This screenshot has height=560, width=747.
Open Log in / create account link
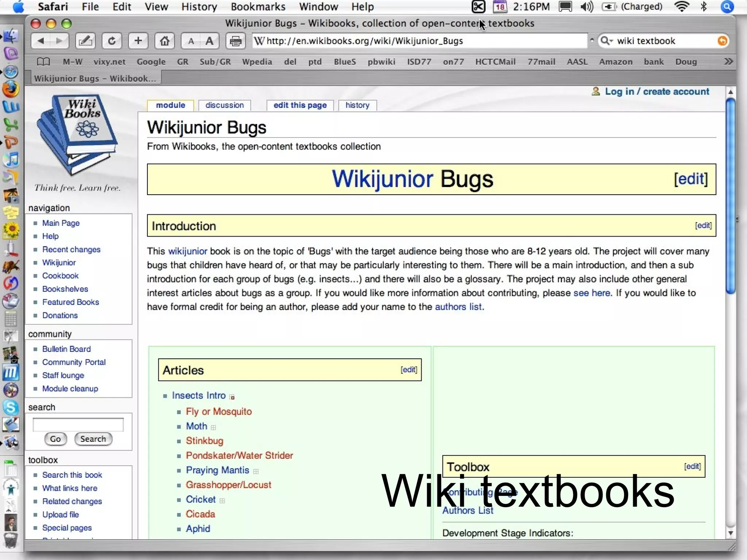point(657,91)
